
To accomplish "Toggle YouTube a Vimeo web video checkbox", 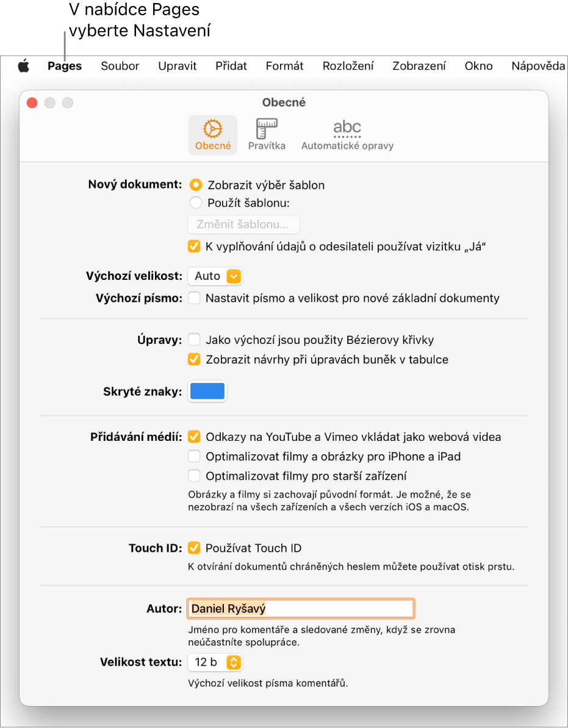I will tap(194, 437).
